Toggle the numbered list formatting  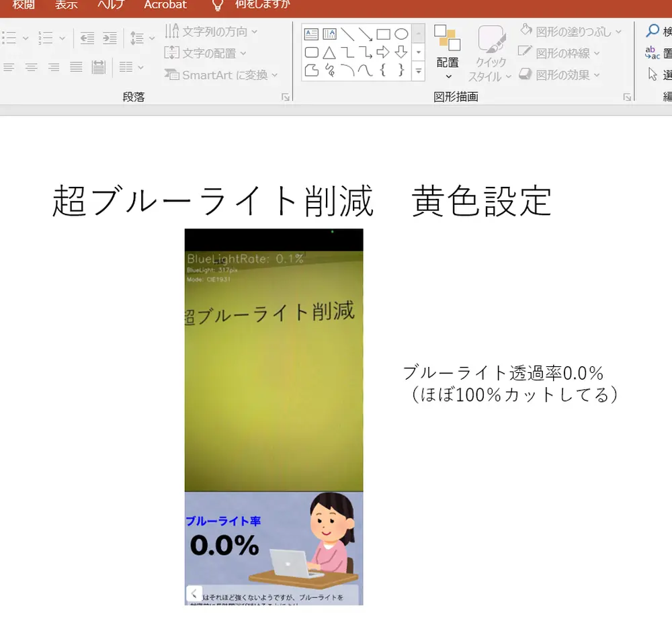[x=46, y=38]
